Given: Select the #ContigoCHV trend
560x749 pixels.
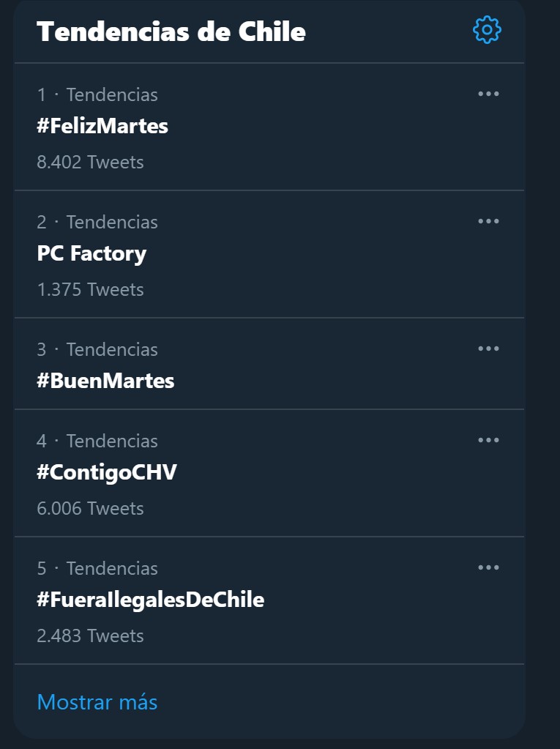Looking at the screenshot, I should click(x=107, y=472).
